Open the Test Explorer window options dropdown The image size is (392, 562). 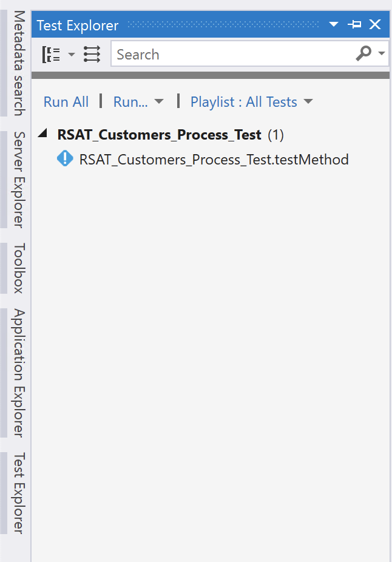334,24
